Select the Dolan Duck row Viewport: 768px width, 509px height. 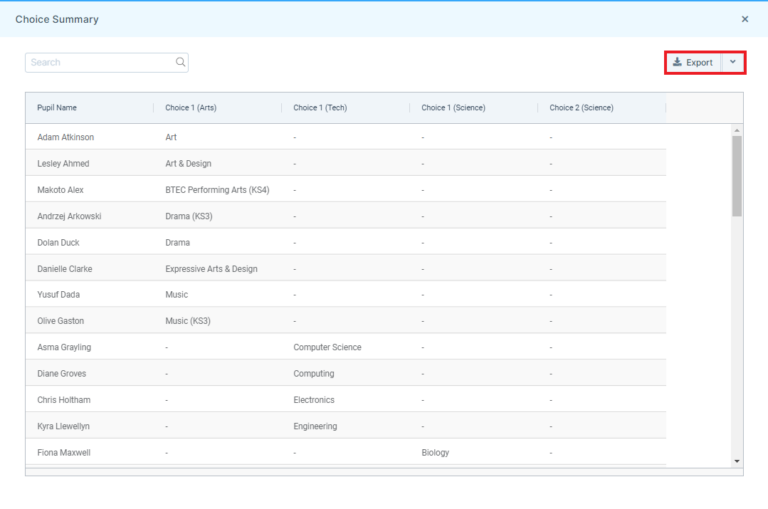pos(58,242)
